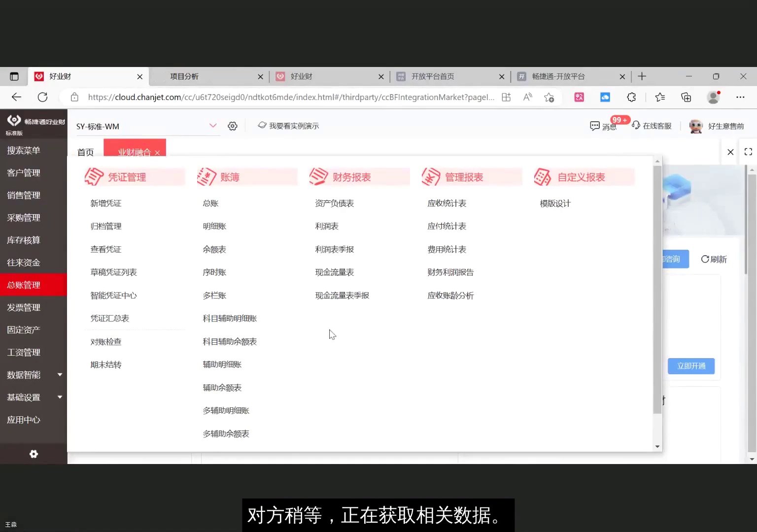Click the 在线客服 headset icon

[637, 126]
